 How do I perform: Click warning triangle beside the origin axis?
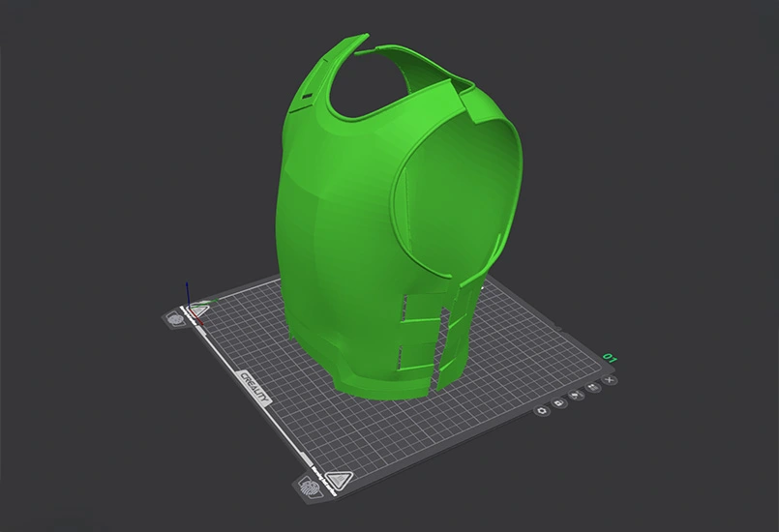tap(200, 309)
